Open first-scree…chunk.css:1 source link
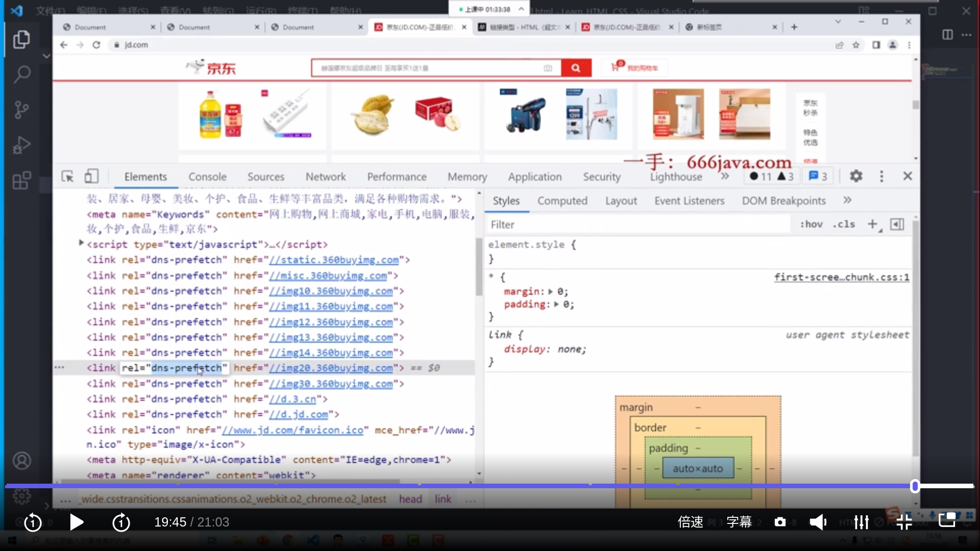Viewport: 980px width, 551px height. 841,278
